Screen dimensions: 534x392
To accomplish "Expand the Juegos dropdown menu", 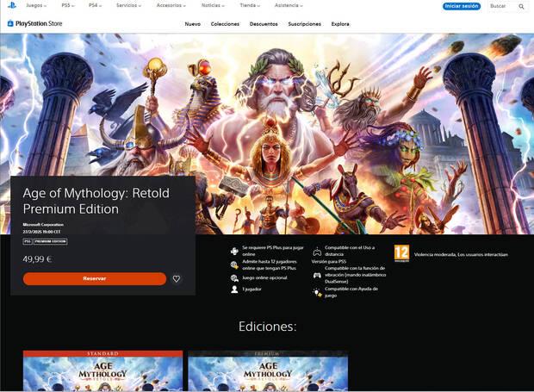I will tap(36, 5).
